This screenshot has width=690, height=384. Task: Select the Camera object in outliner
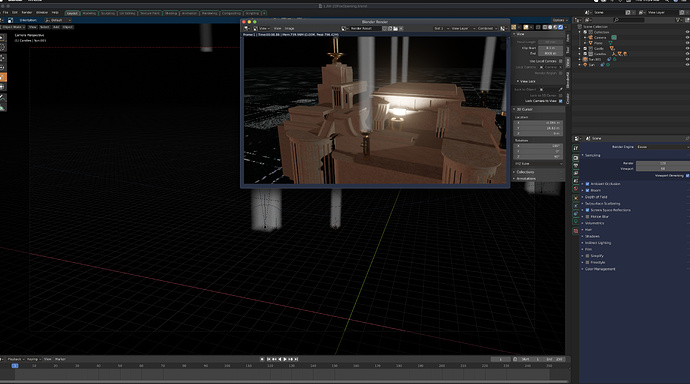[600, 38]
